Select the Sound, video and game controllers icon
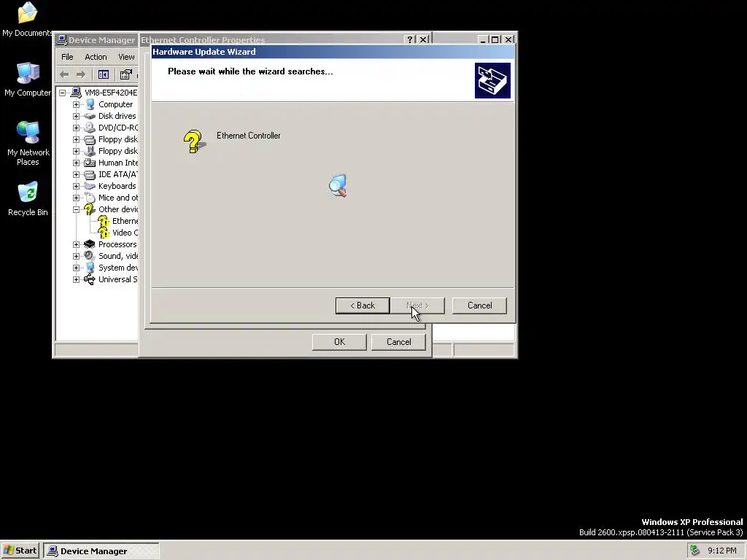747x560 pixels. (x=90, y=256)
